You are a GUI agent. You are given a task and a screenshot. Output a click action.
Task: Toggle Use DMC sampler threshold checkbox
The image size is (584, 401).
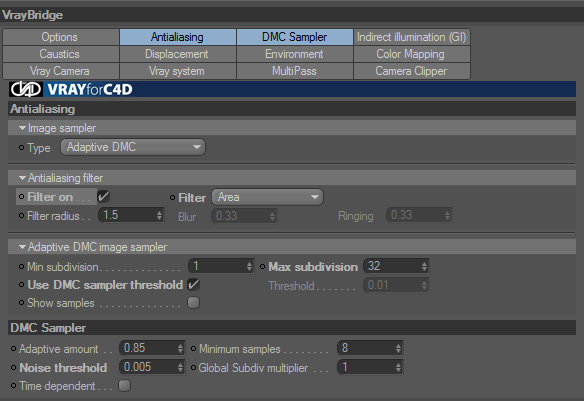(194, 285)
